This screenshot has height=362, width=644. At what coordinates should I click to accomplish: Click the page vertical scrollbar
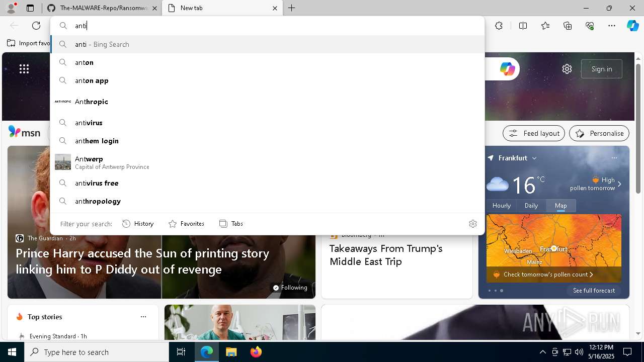coord(638,129)
